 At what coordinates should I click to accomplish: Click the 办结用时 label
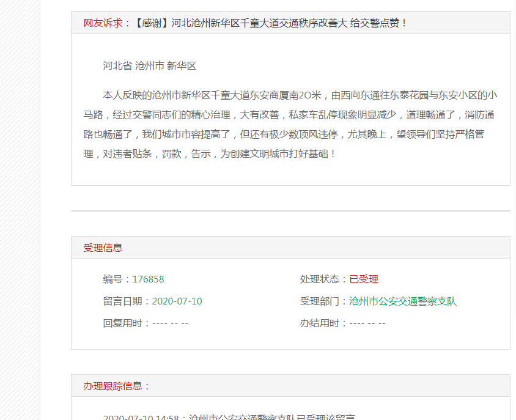tap(324, 323)
